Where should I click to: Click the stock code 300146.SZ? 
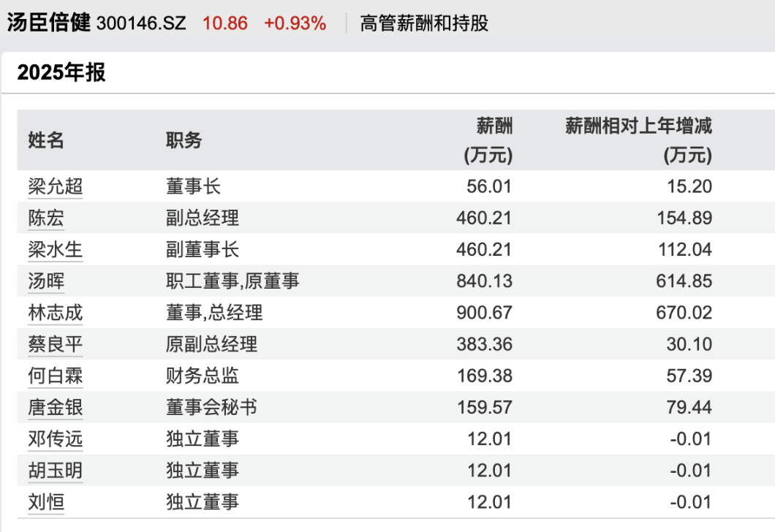(141, 23)
